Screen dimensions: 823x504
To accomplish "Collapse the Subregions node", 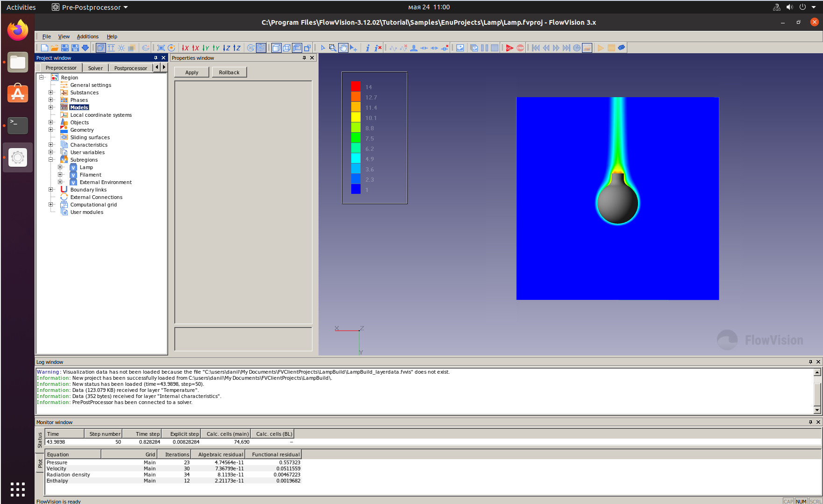I will (x=51, y=160).
